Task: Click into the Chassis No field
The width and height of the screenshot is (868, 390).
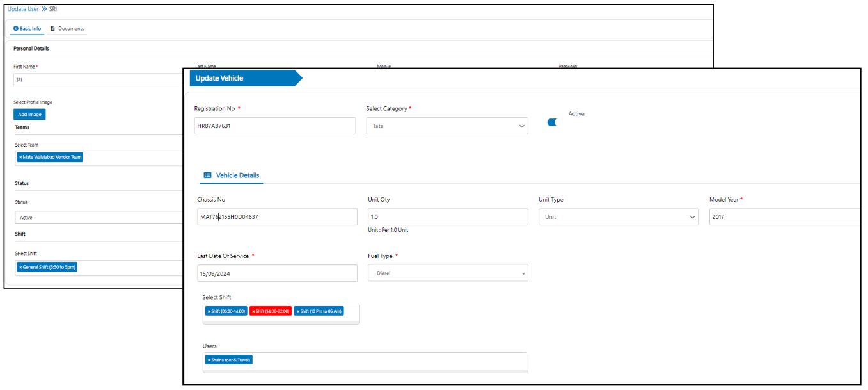Action: pos(277,217)
